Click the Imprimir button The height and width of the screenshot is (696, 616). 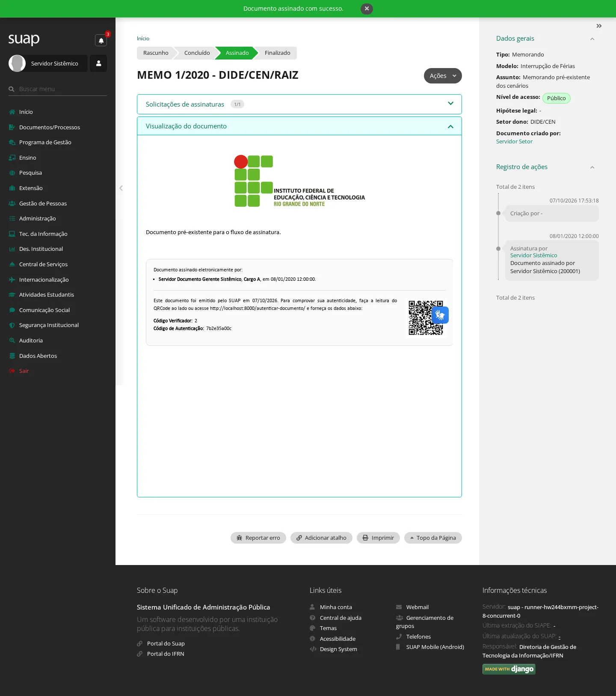click(x=378, y=538)
